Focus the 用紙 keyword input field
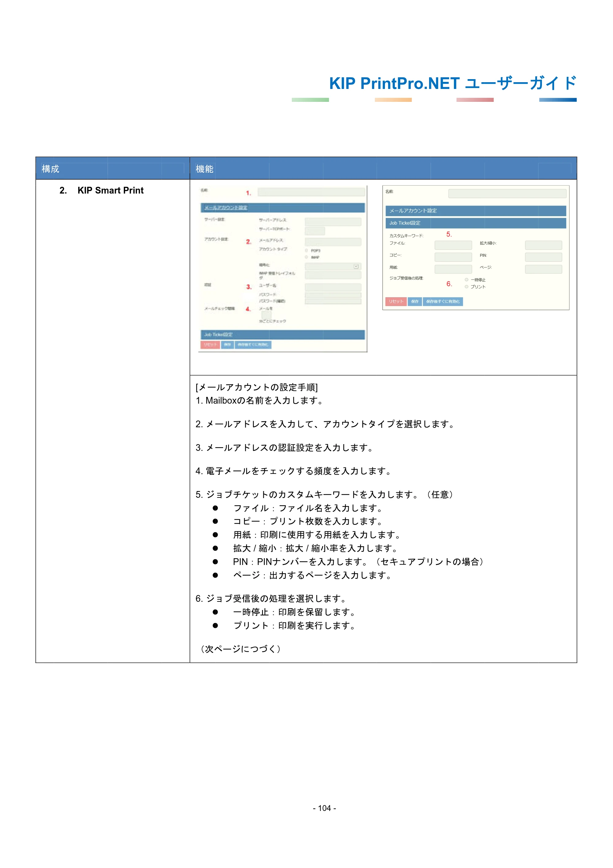Screen dimensions: 613x868 pos(453,269)
